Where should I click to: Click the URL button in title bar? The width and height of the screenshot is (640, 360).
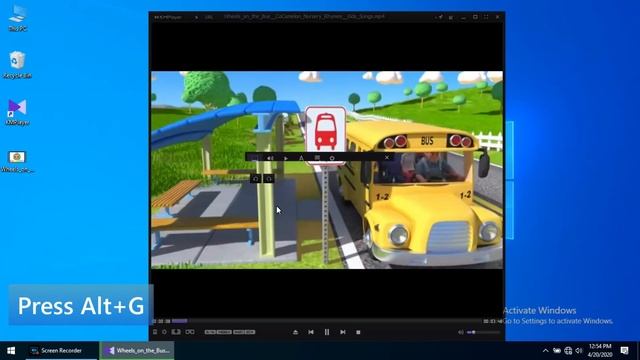point(209,17)
